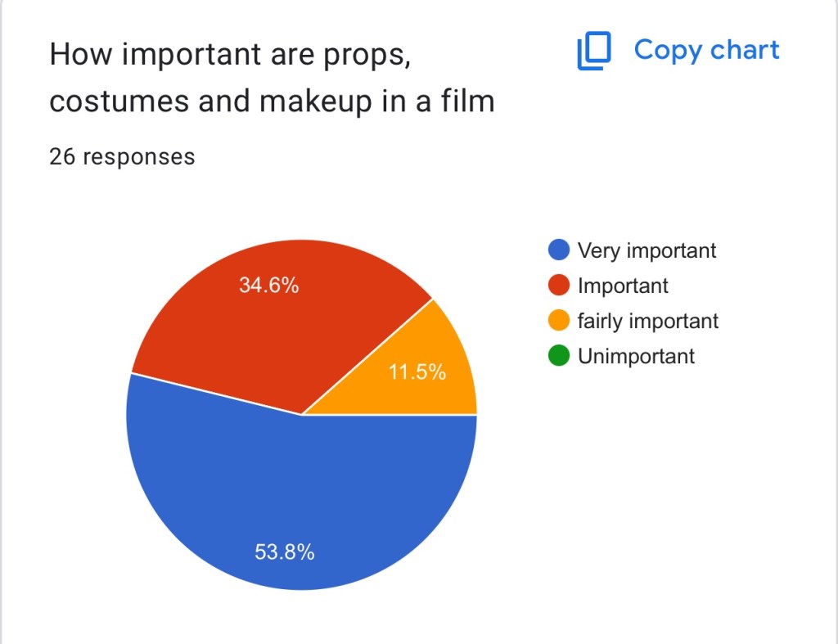The width and height of the screenshot is (838, 644).
Task: Click the blue Very important legend dot
Action: 560,250
